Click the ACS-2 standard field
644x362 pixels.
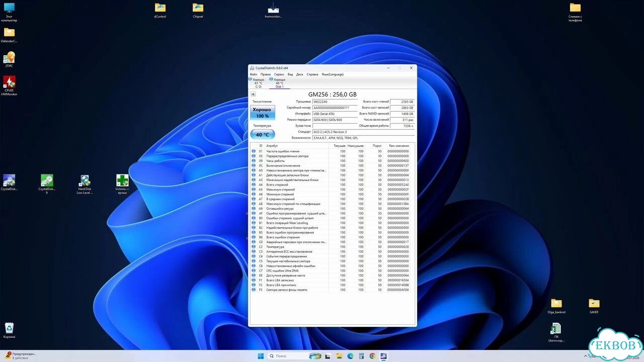coord(363,132)
